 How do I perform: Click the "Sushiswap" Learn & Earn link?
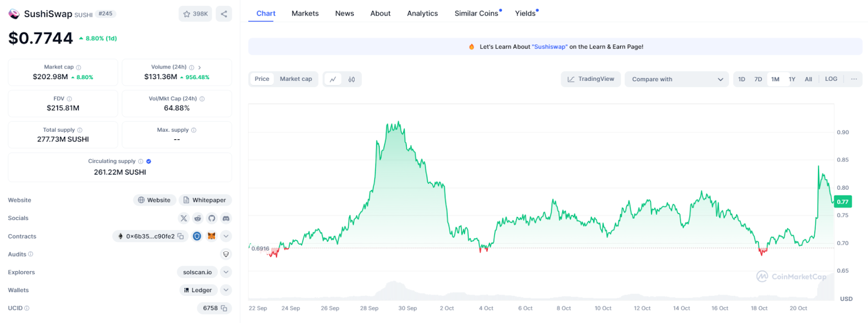550,47
